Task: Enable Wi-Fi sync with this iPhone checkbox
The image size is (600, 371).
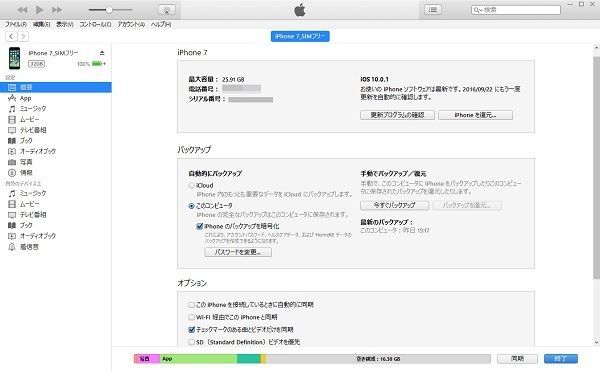Action: [x=191, y=317]
